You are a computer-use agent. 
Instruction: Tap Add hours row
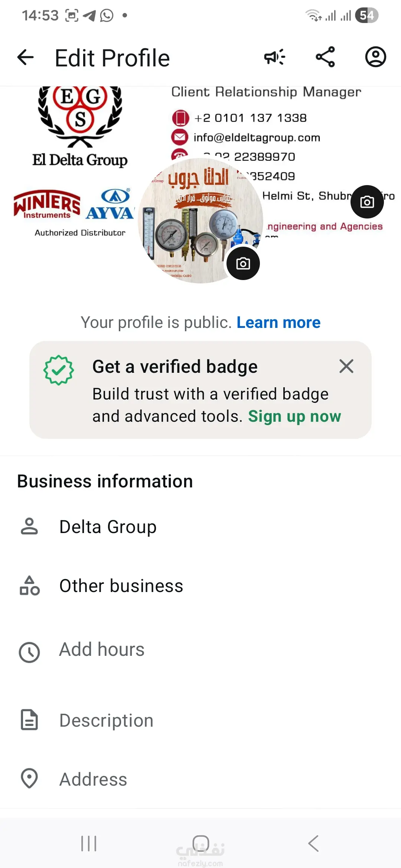[x=102, y=650]
